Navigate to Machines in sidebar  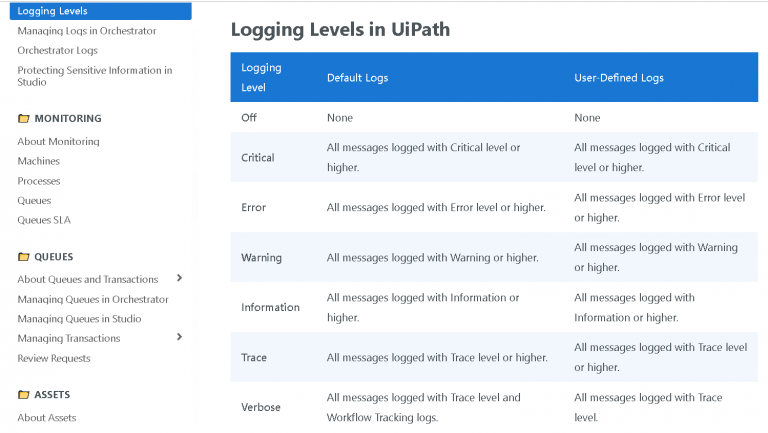click(38, 161)
